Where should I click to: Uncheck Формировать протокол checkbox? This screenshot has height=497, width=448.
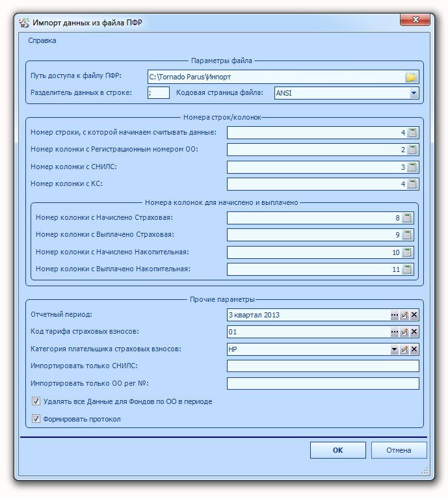pos(36,419)
